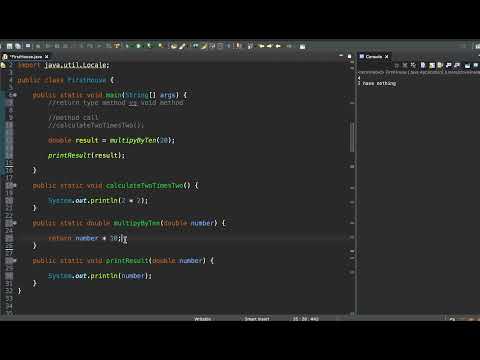The width and height of the screenshot is (480, 360).
Task: Click the cursor position indicator in status bar
Action: coord(306,319)
